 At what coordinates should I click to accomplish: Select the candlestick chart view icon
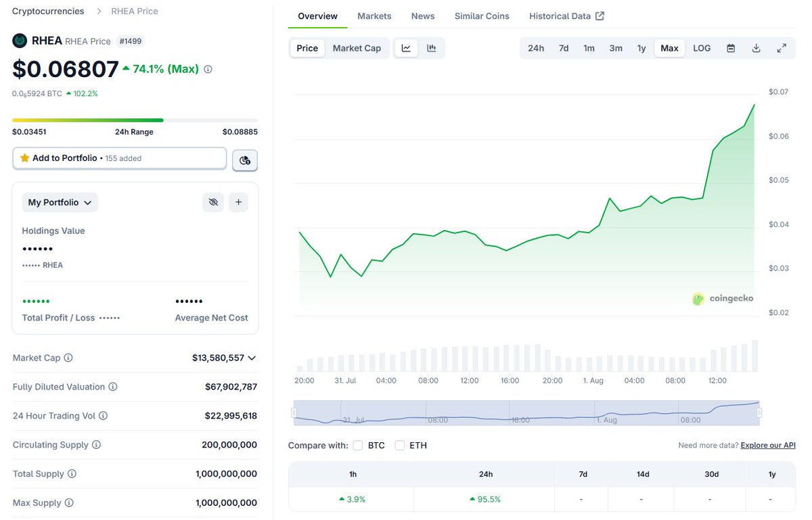point(431,48)
